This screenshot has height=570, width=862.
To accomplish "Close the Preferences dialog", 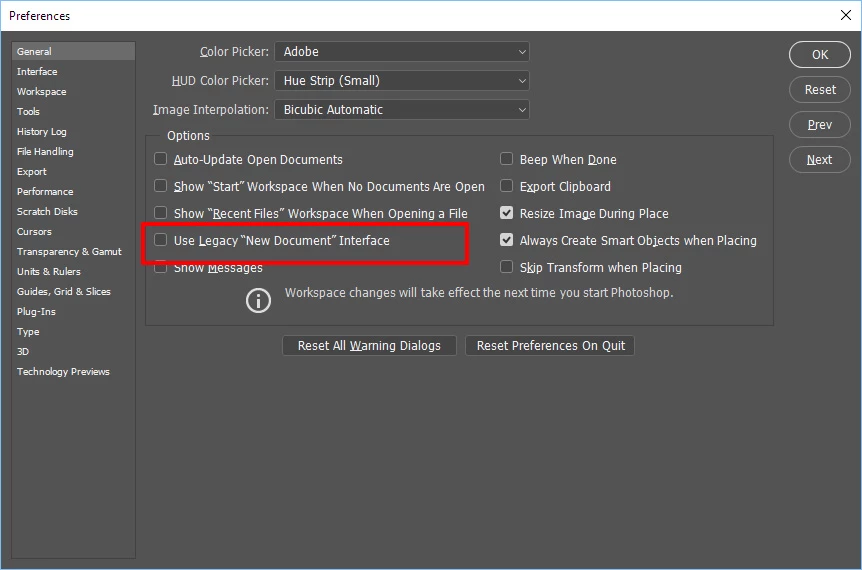I will tap(846, 15).
